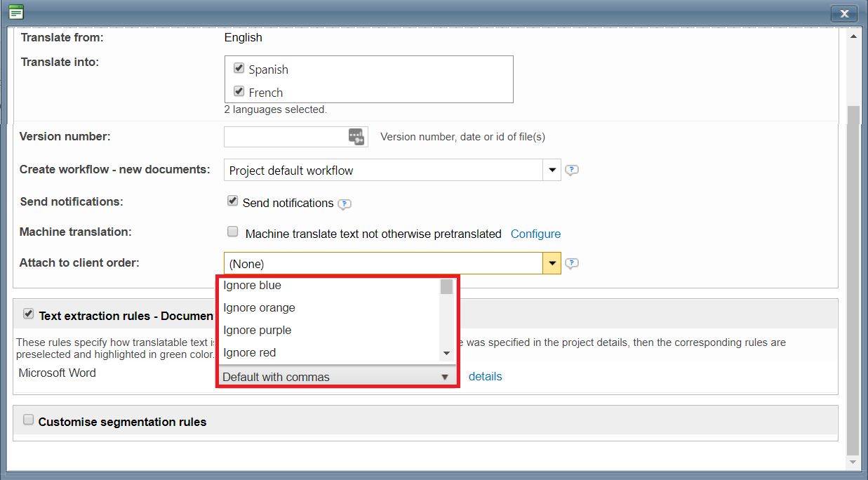Open the Configure machine translation link
This screenshot has width=868, height=480.
[x=535, y=234]
